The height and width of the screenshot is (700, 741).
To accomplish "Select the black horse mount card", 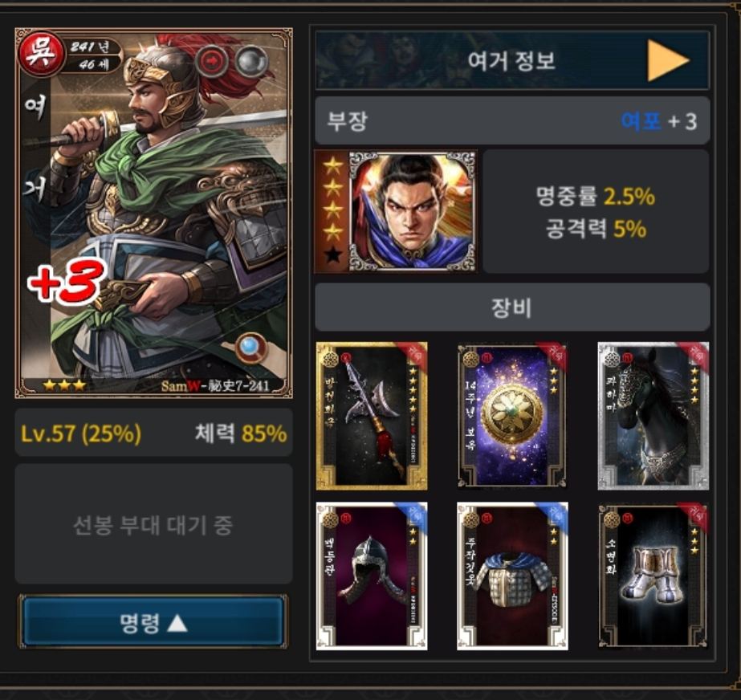I will coord(653,416).
